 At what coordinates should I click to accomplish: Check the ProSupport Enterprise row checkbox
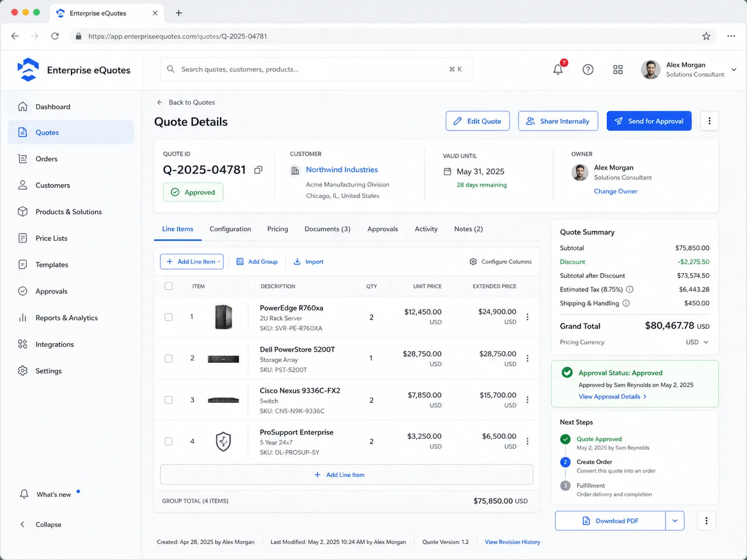pyautogui.click(x=169, y=441)
